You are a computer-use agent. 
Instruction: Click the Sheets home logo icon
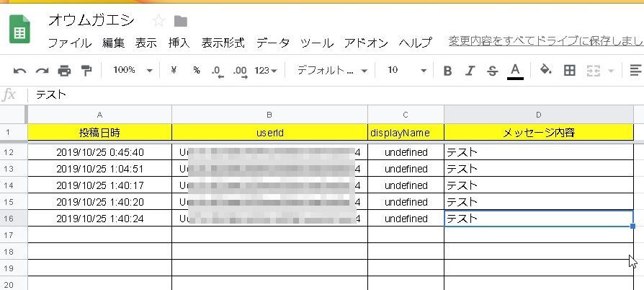pyautogui.click(x=19, y=31)
